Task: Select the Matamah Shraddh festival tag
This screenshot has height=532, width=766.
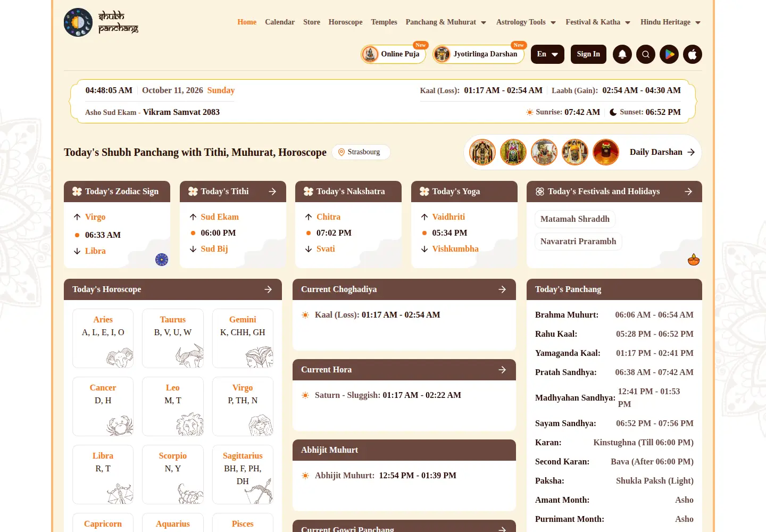Action: (x=575, y=219)
